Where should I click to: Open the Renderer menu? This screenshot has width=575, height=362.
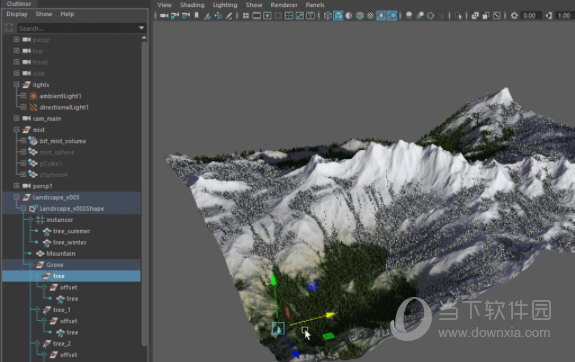point(284,5)
